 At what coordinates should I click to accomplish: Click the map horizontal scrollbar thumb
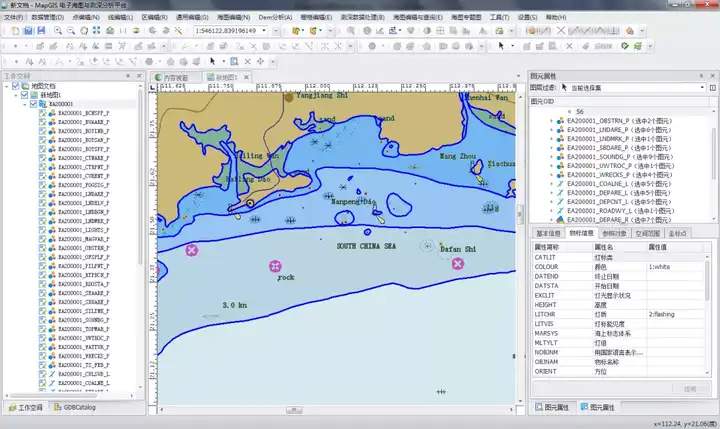(x=294, y=410)
